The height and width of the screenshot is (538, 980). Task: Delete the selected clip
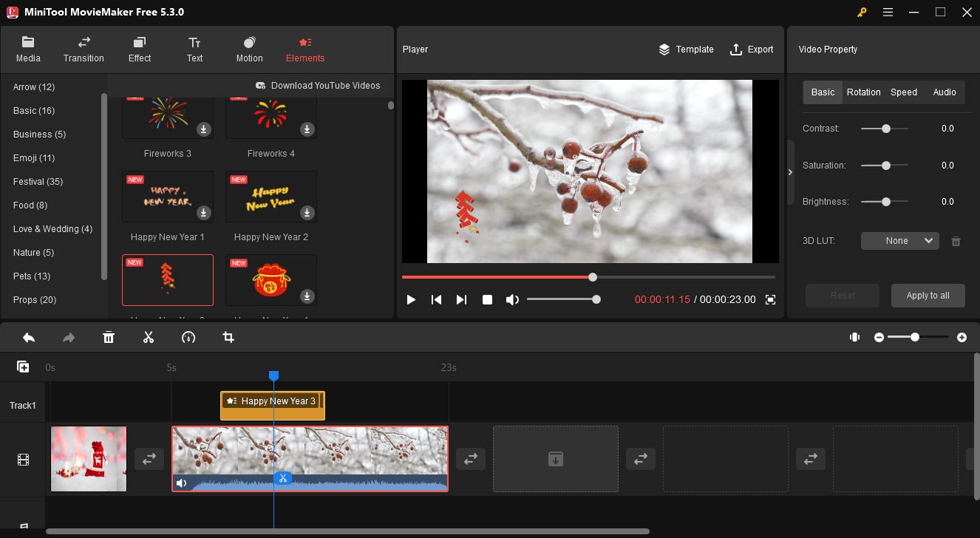109,337
